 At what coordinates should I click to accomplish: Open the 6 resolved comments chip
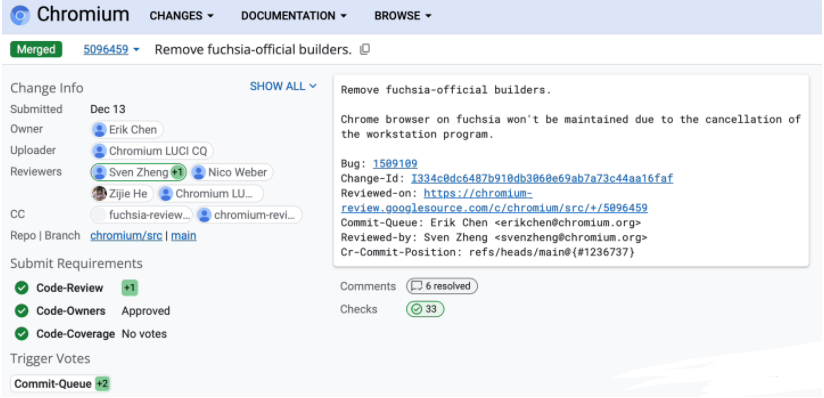[441, 287]
